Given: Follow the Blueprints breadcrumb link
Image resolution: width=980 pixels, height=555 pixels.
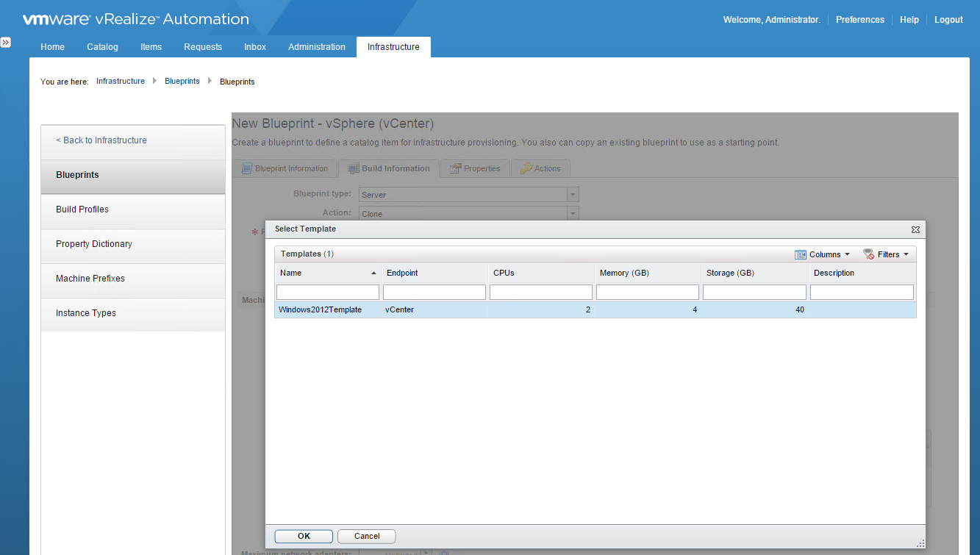Looking at the screenshot, I should [x=182, y=82].
